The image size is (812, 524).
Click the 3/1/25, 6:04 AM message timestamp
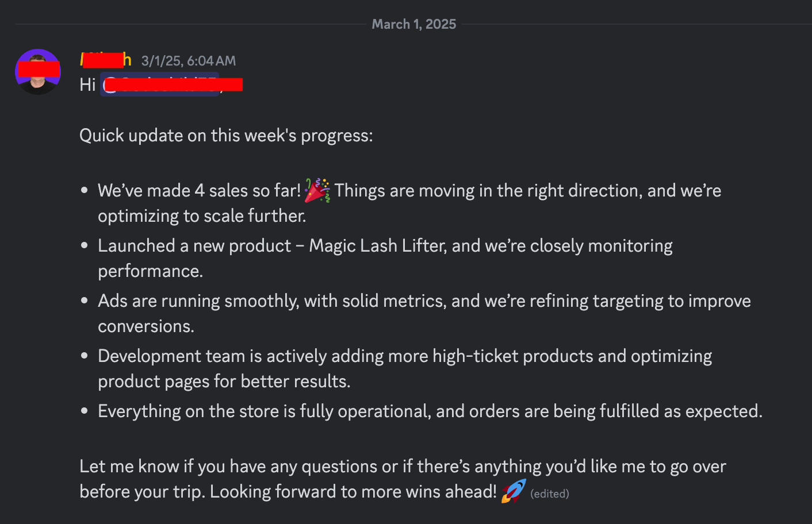189,61
